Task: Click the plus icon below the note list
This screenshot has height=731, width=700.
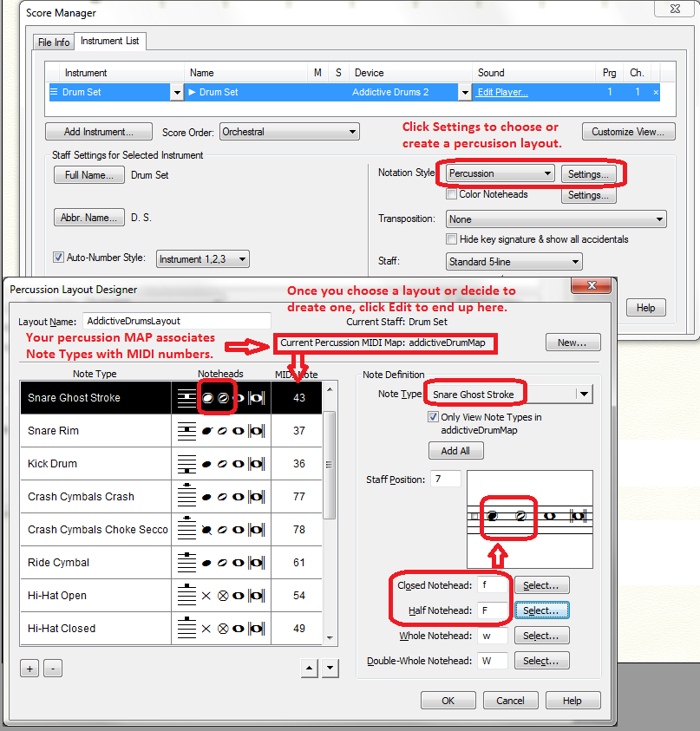Action: click(x=29, y=669)
